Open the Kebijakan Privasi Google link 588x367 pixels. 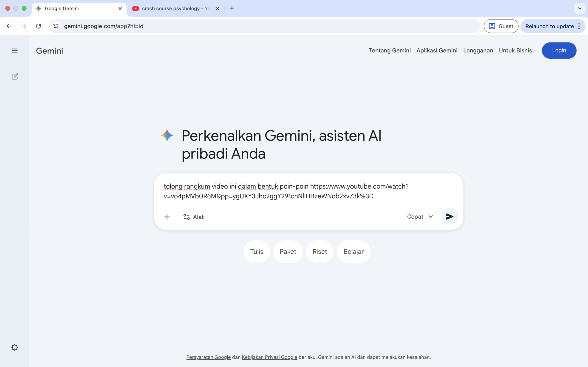(x=269, y=357)
